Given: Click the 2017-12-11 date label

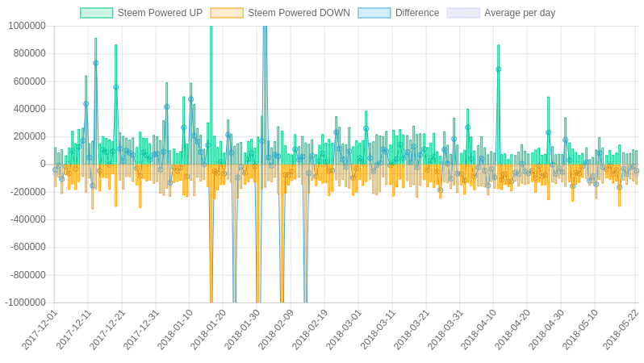Looking at the screenshot, I should click(x=74, y=330).
